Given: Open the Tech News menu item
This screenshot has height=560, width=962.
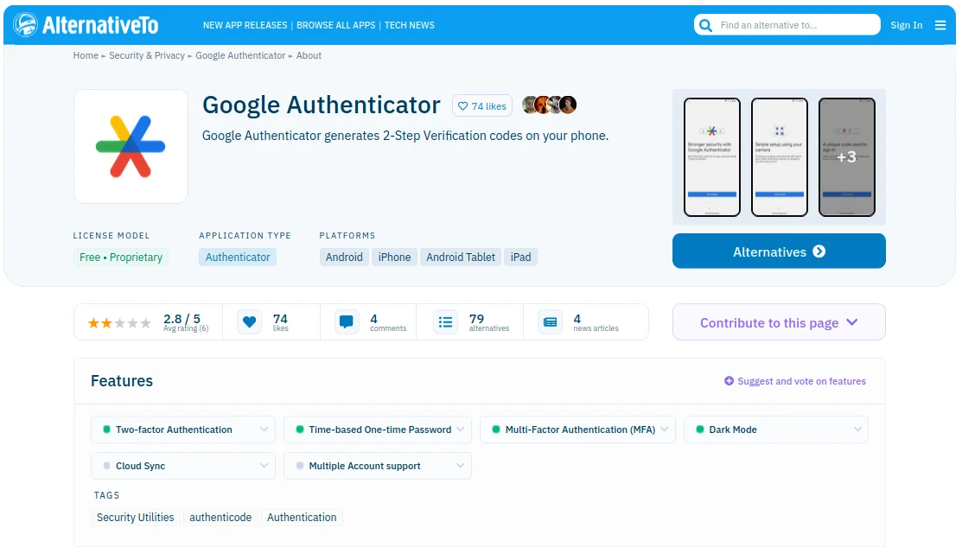Looking at the screenshot, I should click(409, 25).
